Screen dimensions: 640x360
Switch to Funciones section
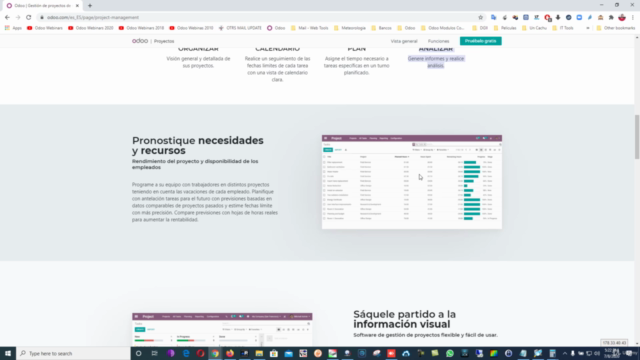point(438,41)
